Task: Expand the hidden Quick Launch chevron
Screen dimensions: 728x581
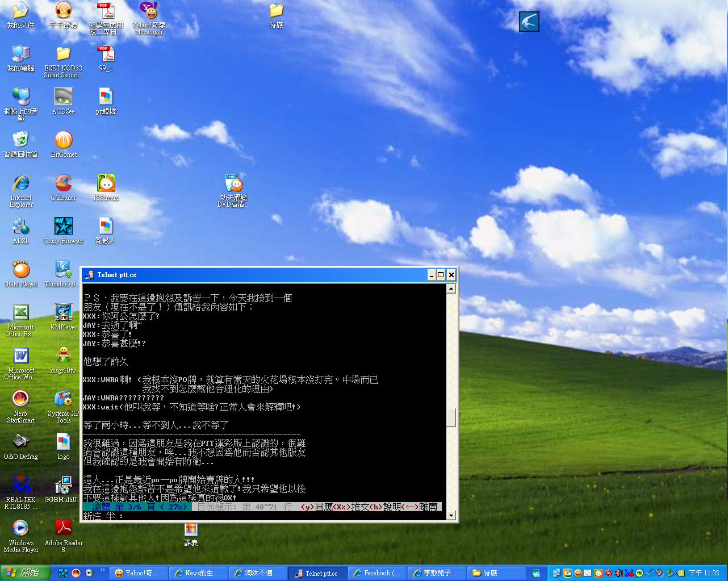Action: 103,570
